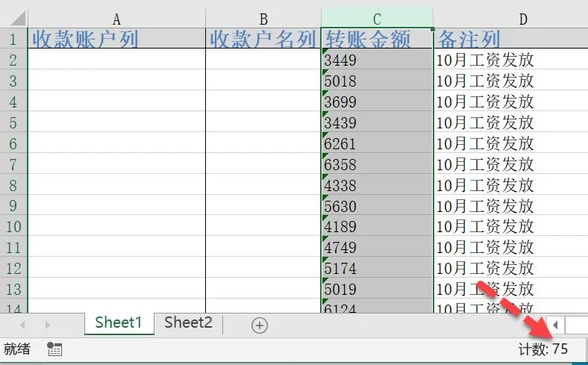Add a new sheet with the plus button
588x365 pixels.
pyautogui.click(x=259, y=325)
